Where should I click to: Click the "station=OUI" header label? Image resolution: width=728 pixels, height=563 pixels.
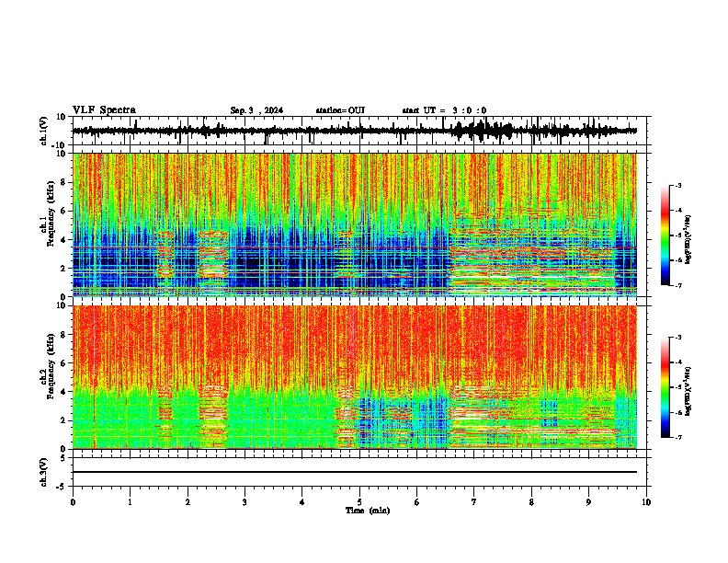340,110
